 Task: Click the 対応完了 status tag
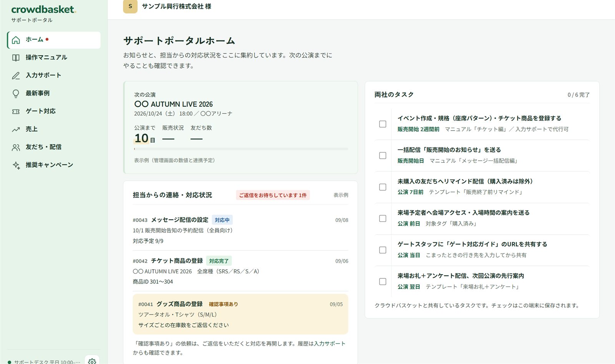point(219,261)
